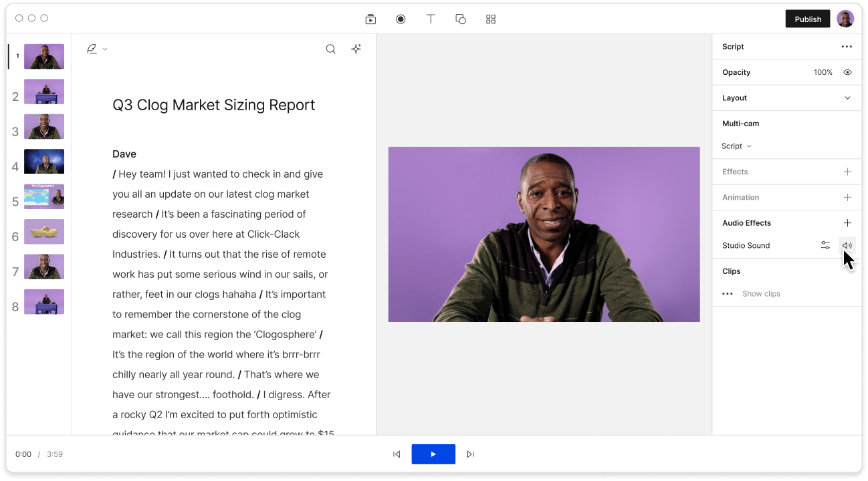Viewport: 868px width, 481px height.
Task: Toggle opacity visibility eye icon
Action: pos(847,72)
